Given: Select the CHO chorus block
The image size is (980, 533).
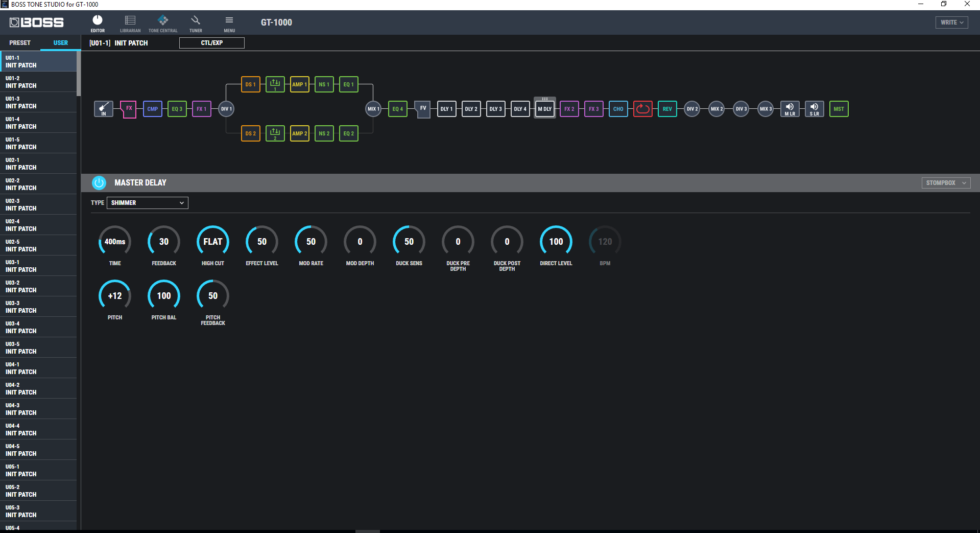Looking at the screenshot, I should click(x=618, y=109).
